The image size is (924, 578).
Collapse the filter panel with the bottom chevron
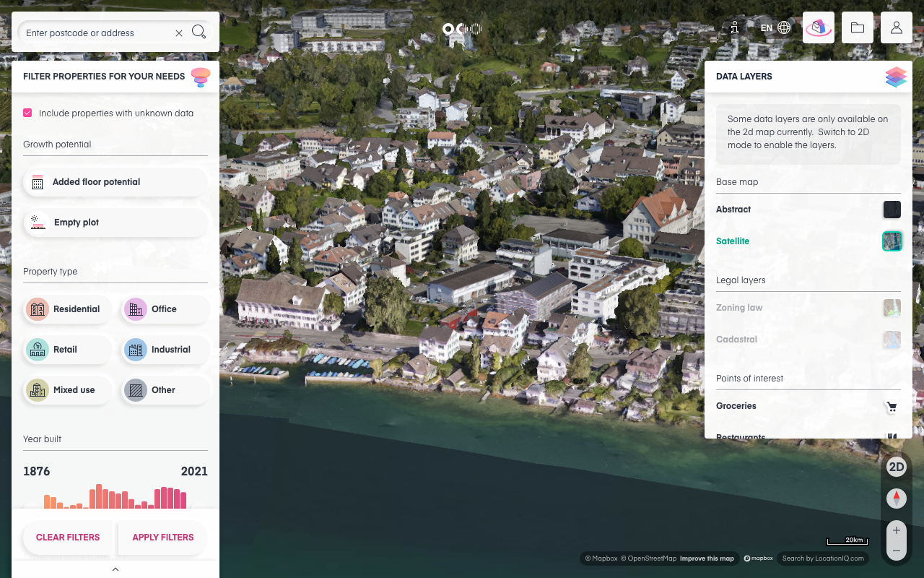[x=115, y=569]
